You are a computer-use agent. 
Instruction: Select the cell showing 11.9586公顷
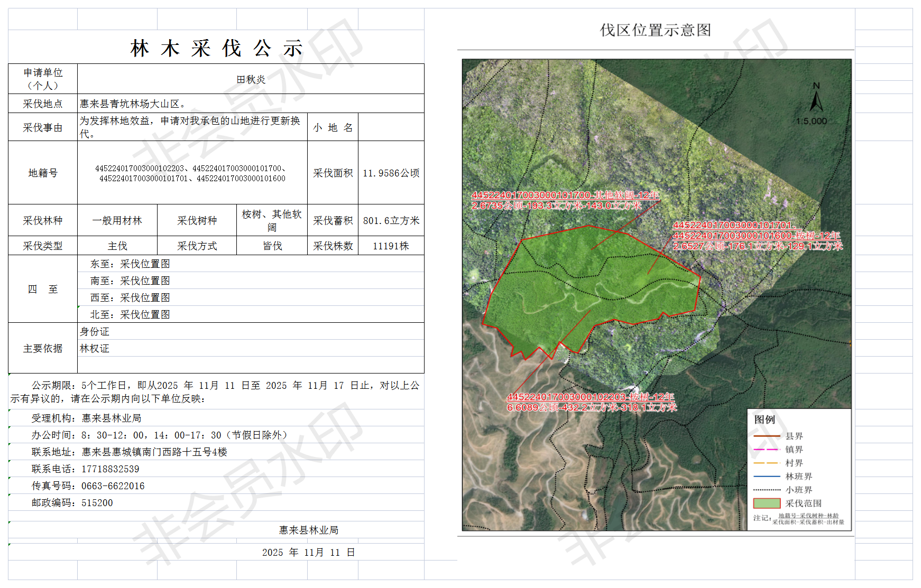tap(391, 173)
